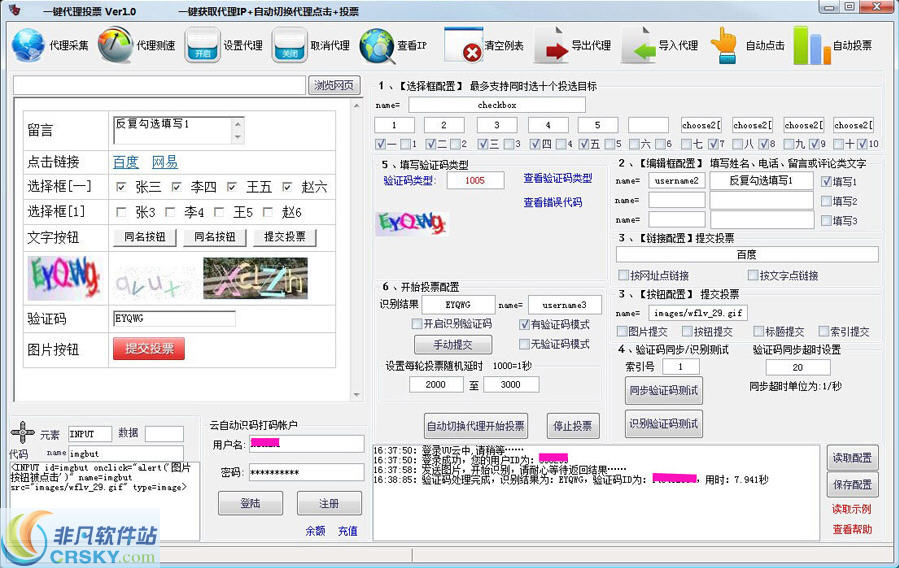Click the 自动切换代理开始投票 button
The height and width of the screenshot is (568, 899).
click(476, 426)
